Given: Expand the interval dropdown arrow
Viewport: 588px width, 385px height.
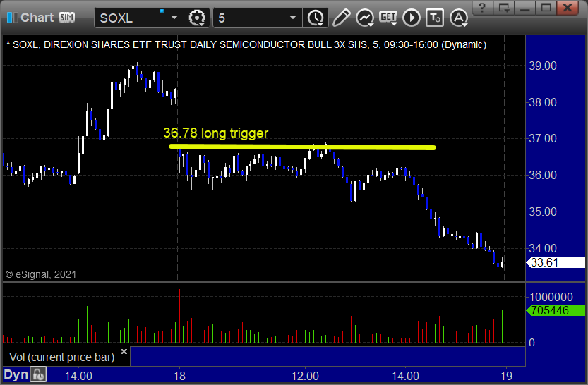Looking at the screenshot, I should pos(293,17).
